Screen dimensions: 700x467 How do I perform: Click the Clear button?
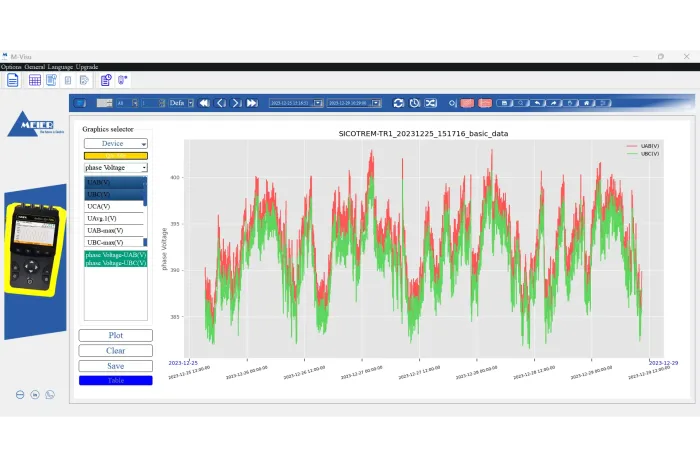pos(116,350)
